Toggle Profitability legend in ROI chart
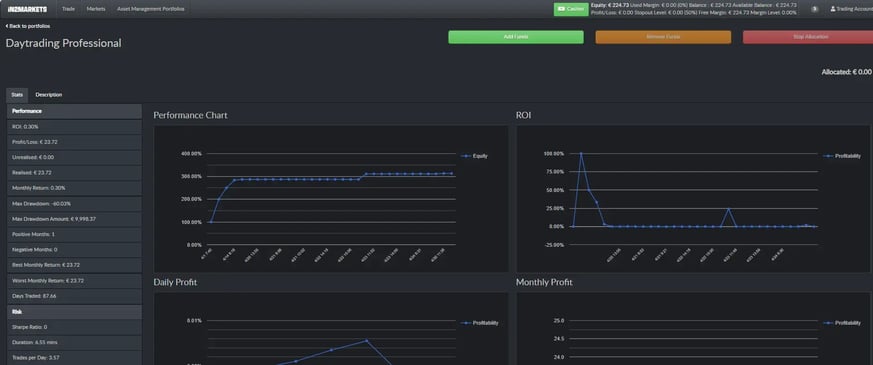Screen dimensions: 873x365 (x=842, y=156)
